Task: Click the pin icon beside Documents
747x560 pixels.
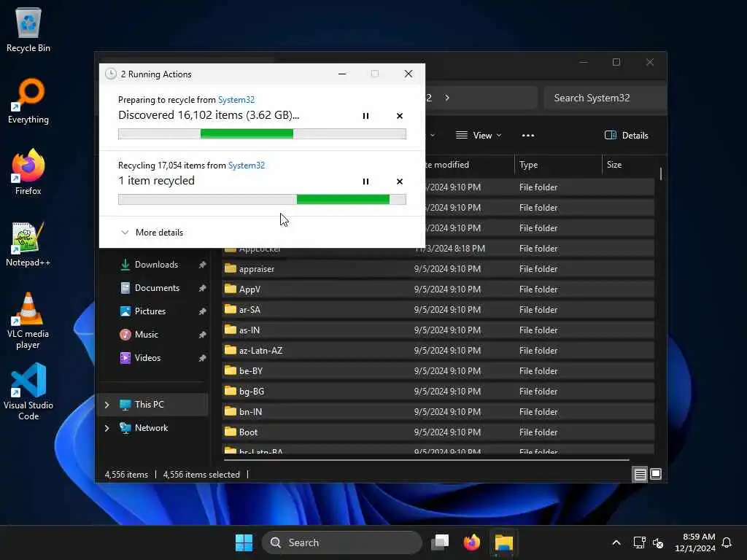Action: coord(203,288)
